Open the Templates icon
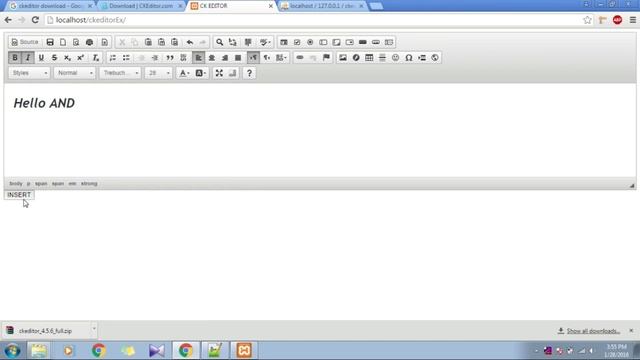This screenshot has height=360, width=640. (104, 42)
